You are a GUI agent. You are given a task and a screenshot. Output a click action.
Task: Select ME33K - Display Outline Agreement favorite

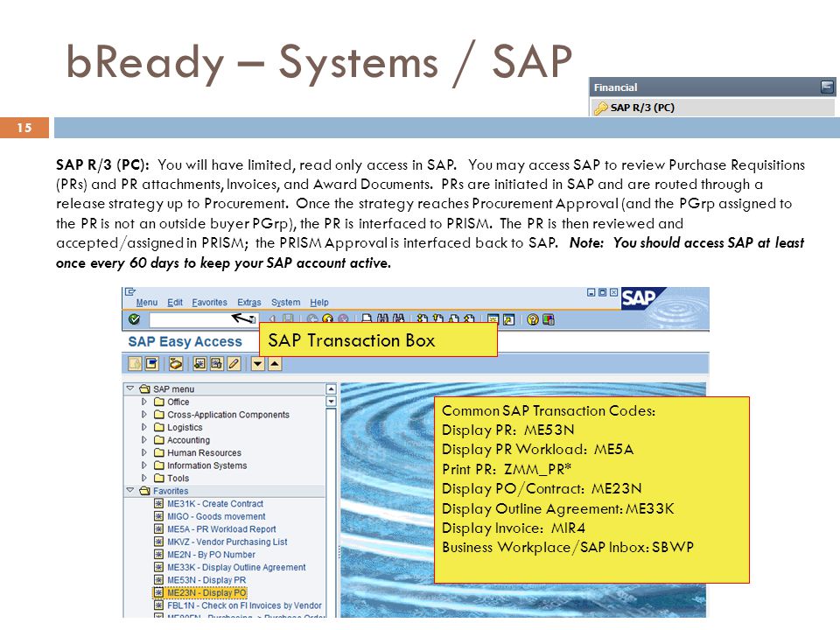[x=236, y=567]
